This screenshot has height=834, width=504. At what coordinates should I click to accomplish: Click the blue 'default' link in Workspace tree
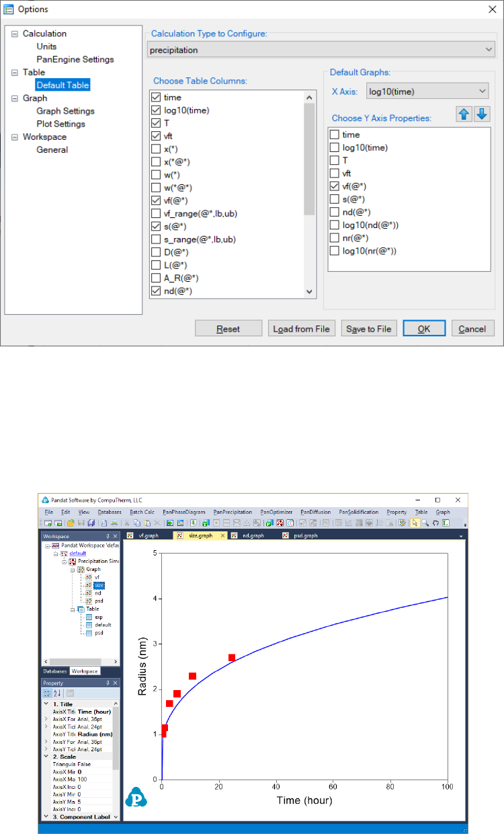click(78, 553)
